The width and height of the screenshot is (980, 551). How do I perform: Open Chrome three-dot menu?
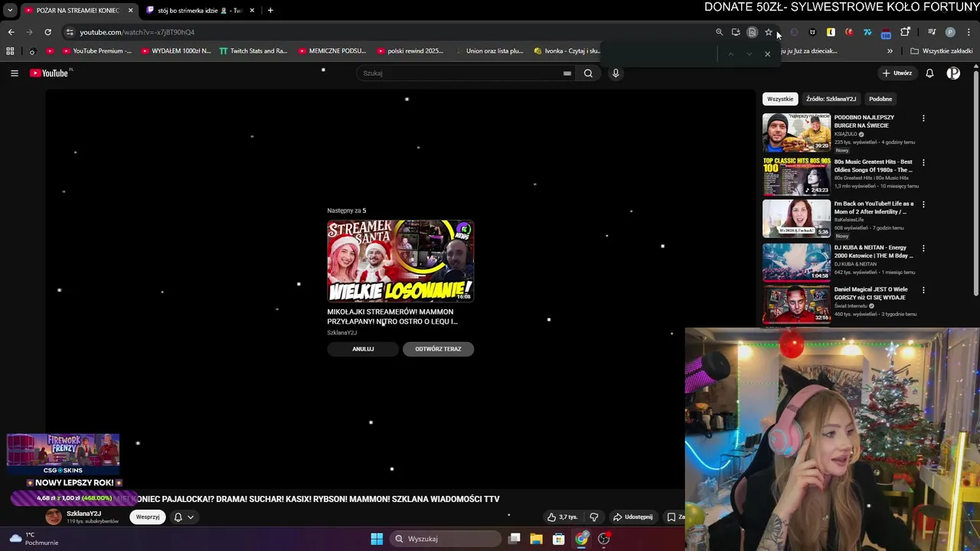tap(969, 32)
